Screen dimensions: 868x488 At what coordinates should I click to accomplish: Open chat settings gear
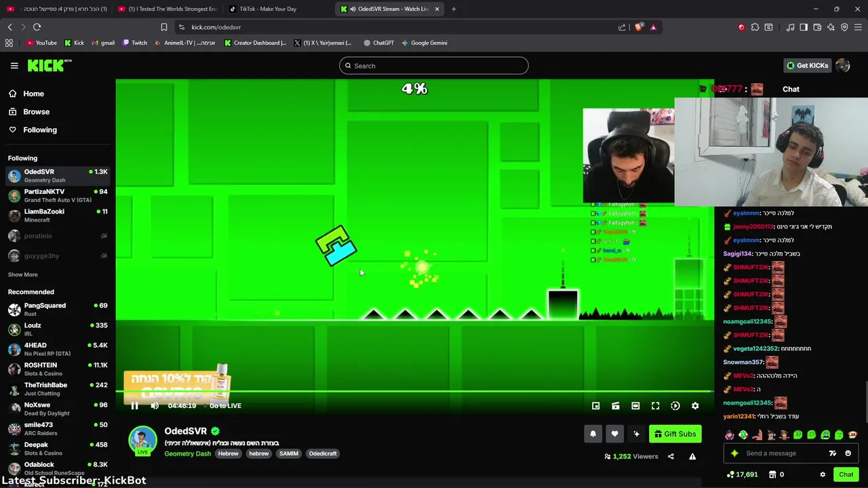pos(823,474)
